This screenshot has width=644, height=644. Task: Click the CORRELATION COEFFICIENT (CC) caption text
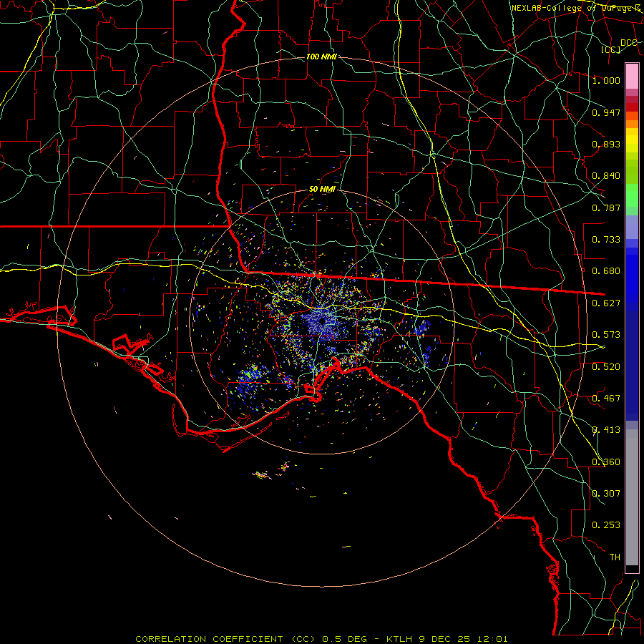[x=225, y=639]
